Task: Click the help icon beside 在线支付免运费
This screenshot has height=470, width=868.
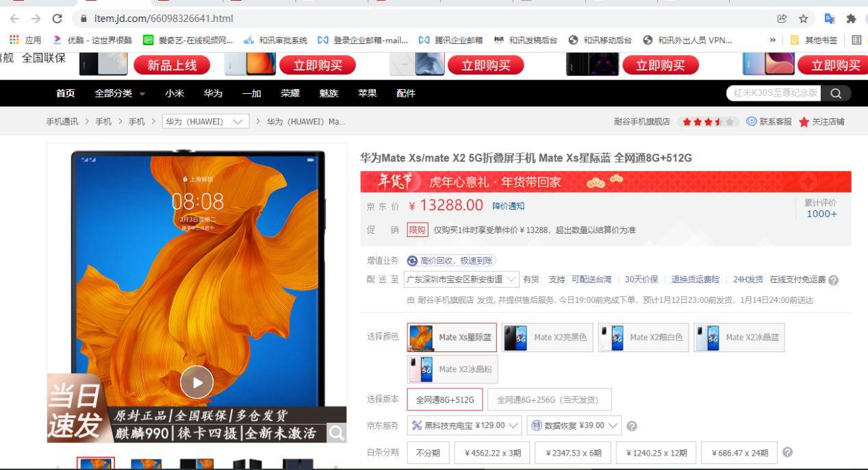Action: (x=833, y=280)
